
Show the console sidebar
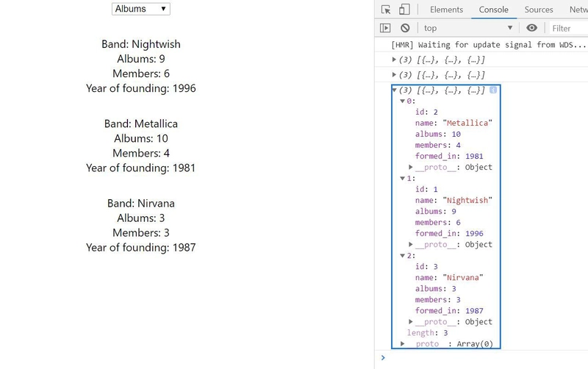click(385, 28)
